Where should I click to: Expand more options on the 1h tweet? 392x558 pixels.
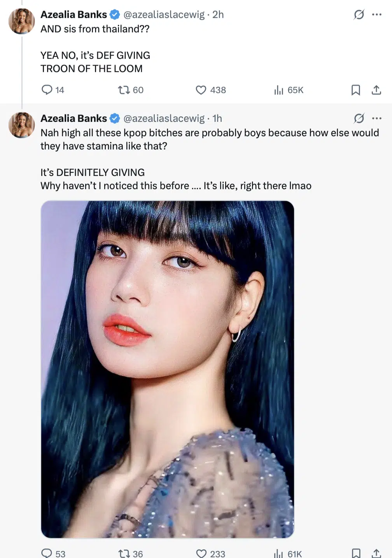coord(376,118)
